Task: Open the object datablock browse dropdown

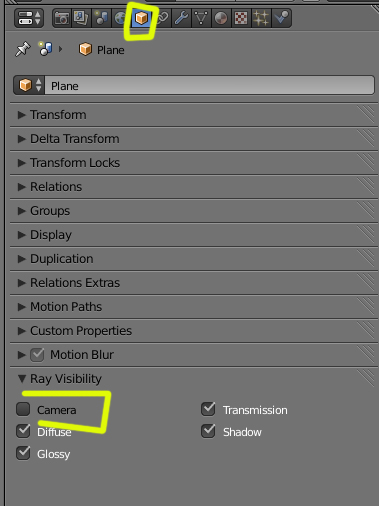Action: [29, 85]
